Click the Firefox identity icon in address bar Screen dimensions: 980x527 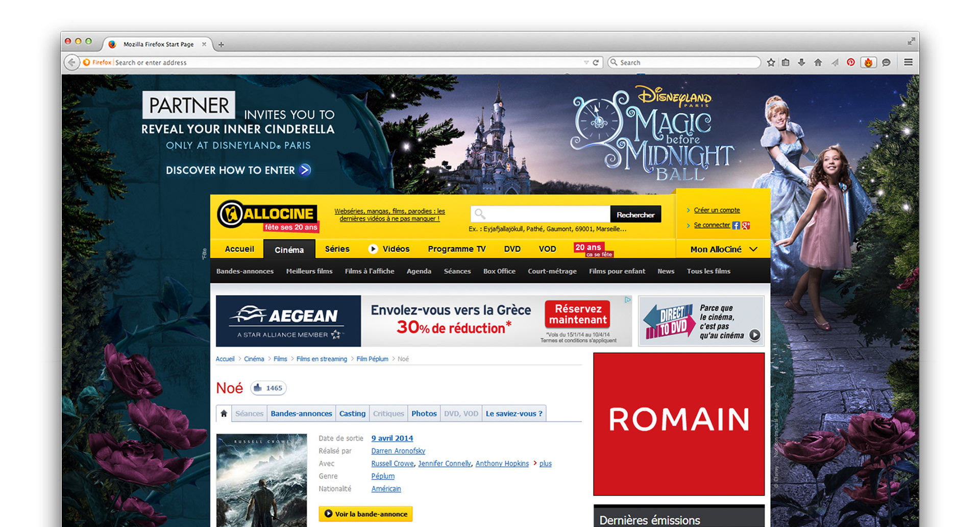(87, 62)
